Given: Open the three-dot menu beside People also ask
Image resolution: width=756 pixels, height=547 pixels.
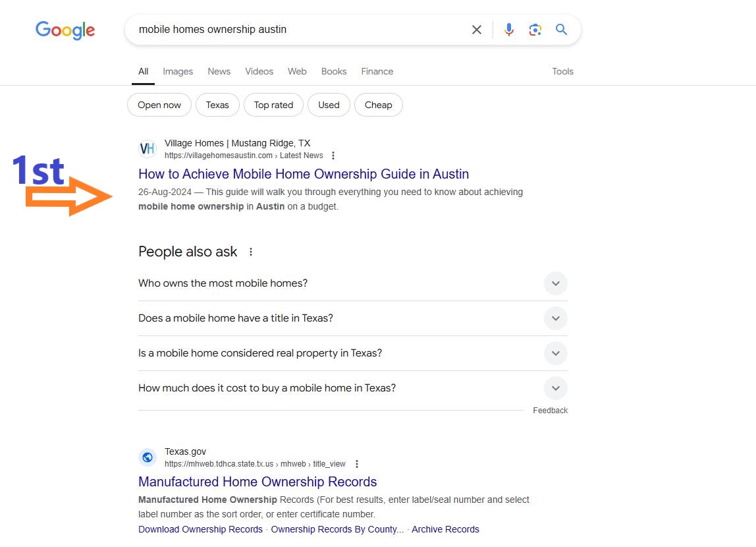Looking at the screenshot, I should point(251,252).
